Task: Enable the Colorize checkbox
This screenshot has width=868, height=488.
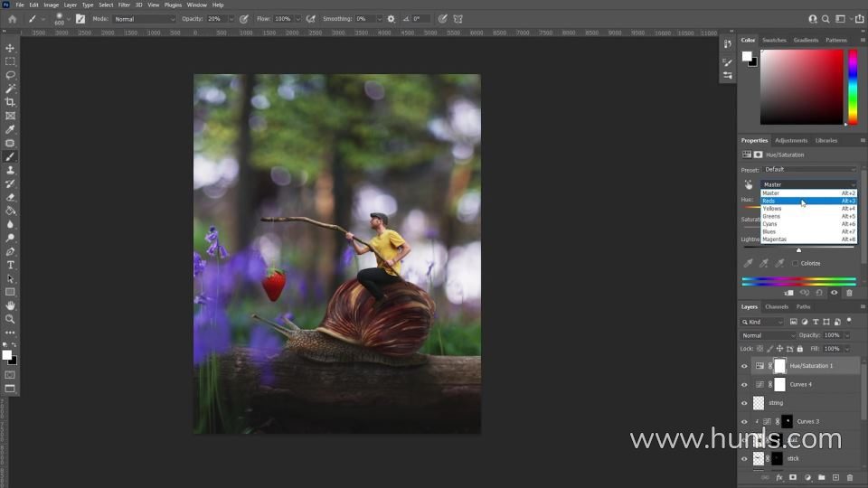Action: [796, 263]
